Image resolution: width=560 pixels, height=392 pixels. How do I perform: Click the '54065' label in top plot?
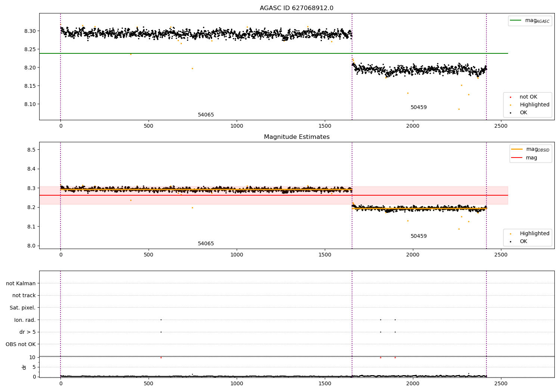[x=206, y=115]
